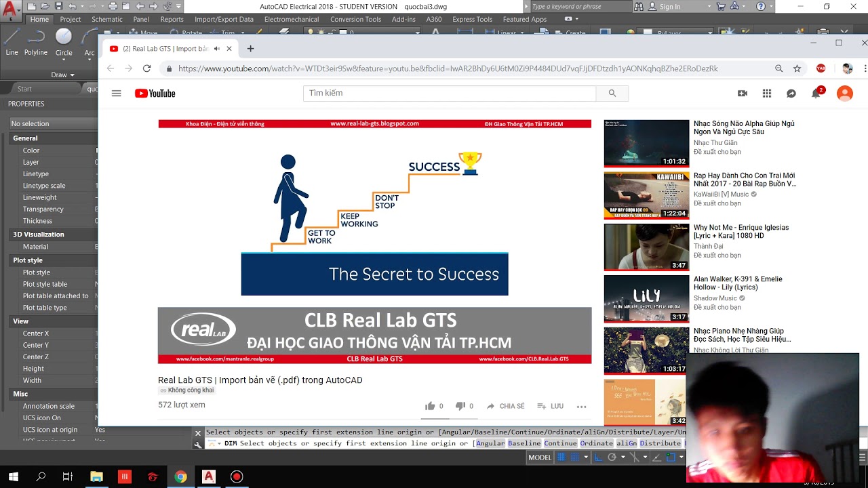Click the like thumbs-up icon
Viewport: 868px width, 488px height.
click(x=429, y=406)
